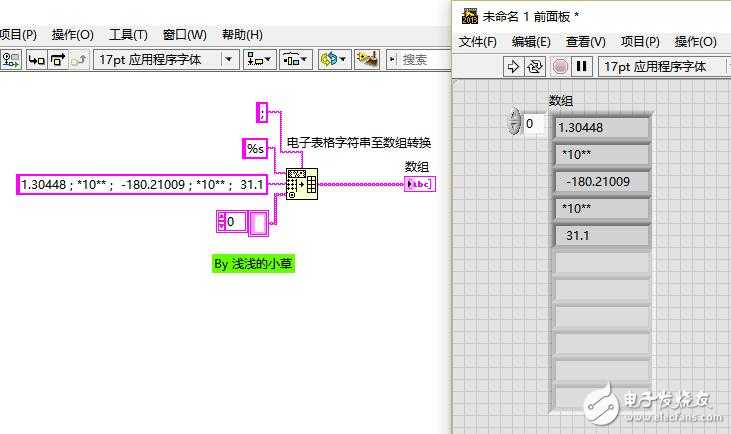Open the 帮助(H) menu
This screenshot has width=731, height=434.
pyautogui.click(x=242, y=34)
